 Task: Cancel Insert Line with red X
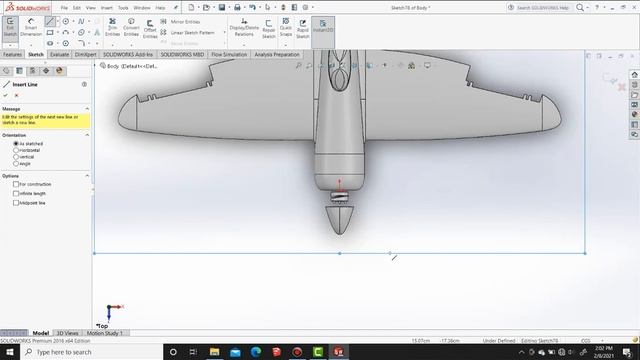coord(17,96)
